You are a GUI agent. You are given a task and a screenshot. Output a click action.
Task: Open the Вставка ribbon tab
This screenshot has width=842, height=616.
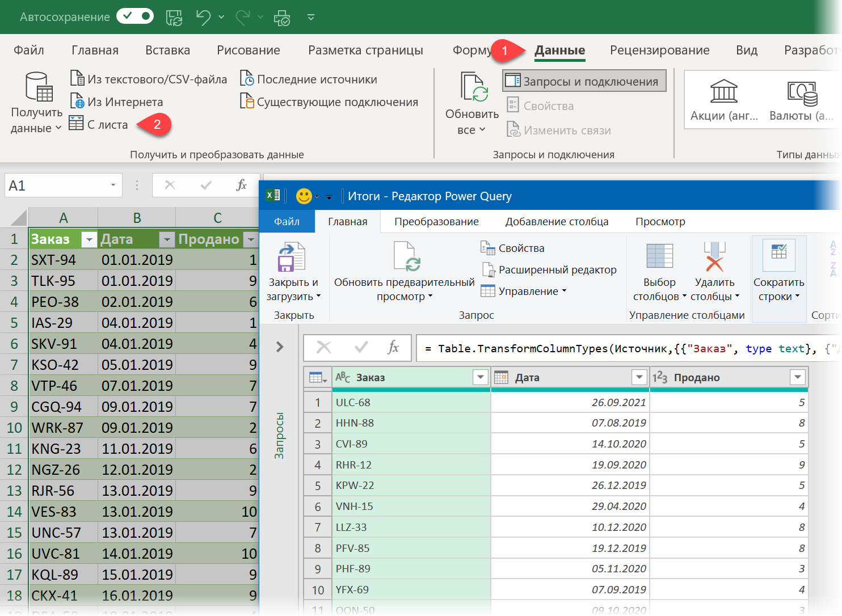[167, 50]
